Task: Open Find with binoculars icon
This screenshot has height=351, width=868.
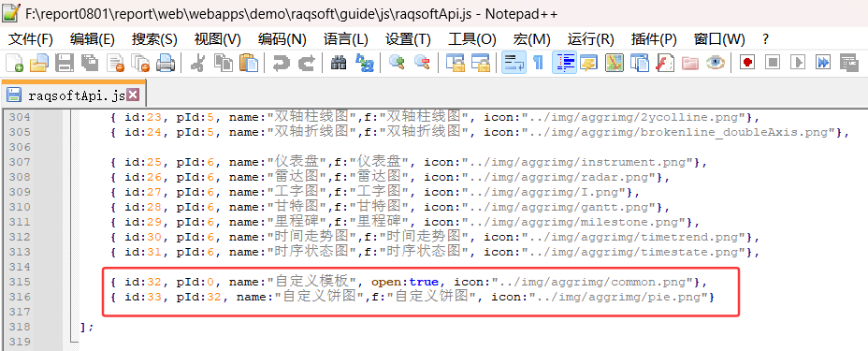Action: (x=339, y=63)
